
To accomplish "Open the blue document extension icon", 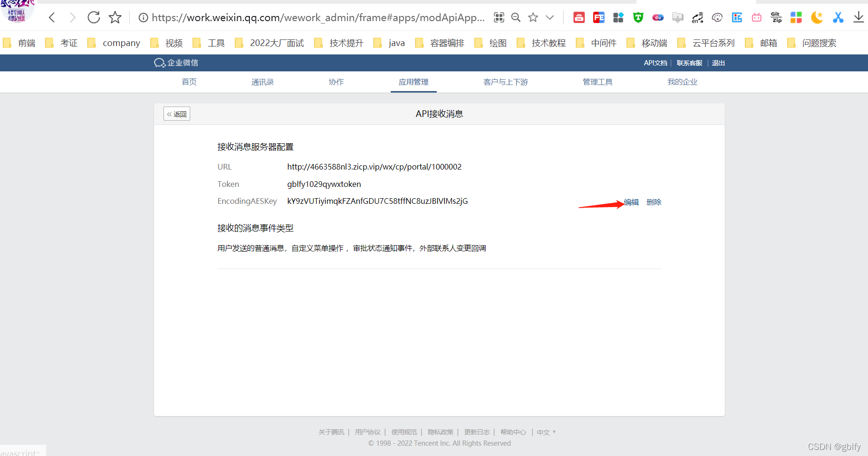I will pyautogui.click(x=737, y=18).
